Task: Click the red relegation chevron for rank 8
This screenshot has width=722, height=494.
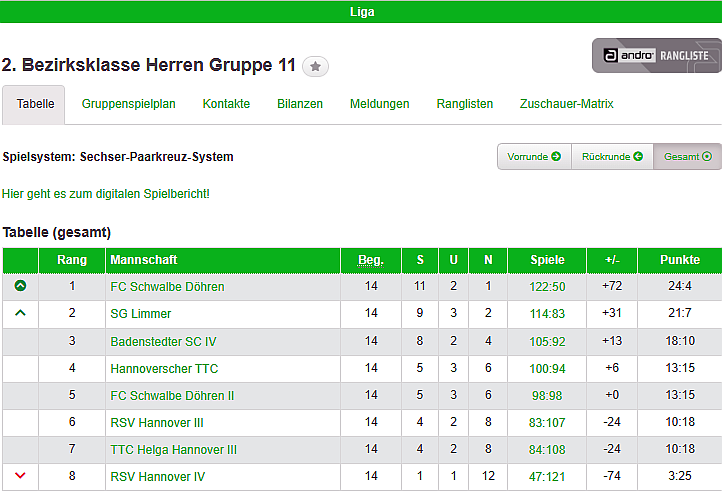Action: (x=20, y=476)
